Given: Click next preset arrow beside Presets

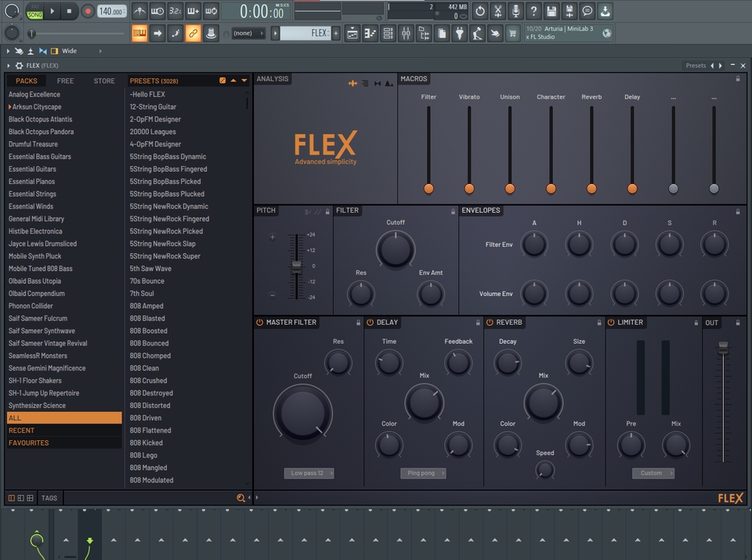Looking at the screenshot, I should 721,65.
